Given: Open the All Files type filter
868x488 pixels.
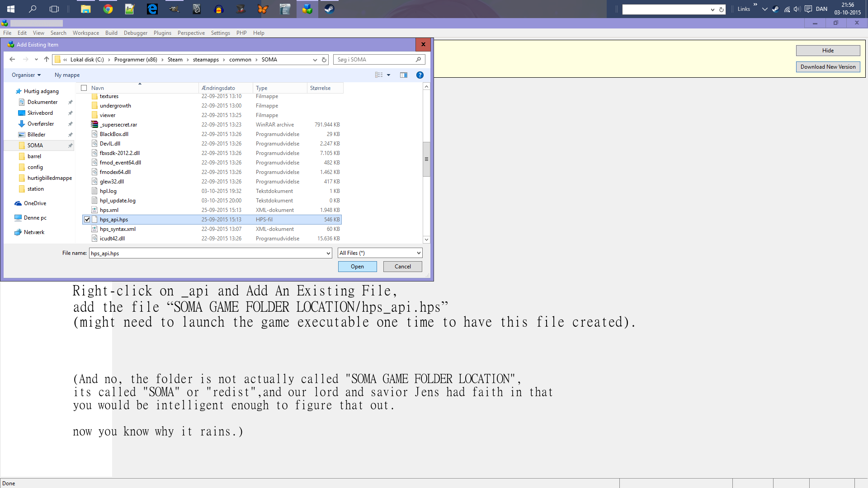Looking at the screenshot, I should 380,253.
